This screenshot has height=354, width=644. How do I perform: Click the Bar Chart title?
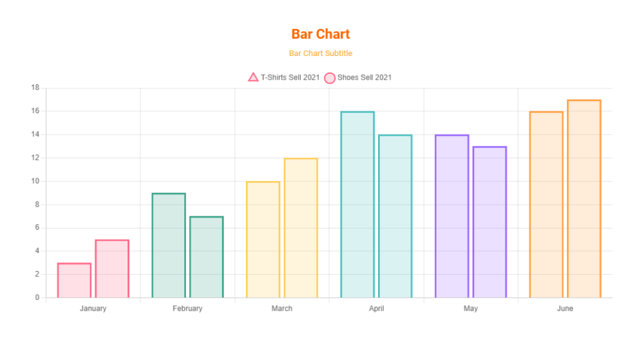321,34
